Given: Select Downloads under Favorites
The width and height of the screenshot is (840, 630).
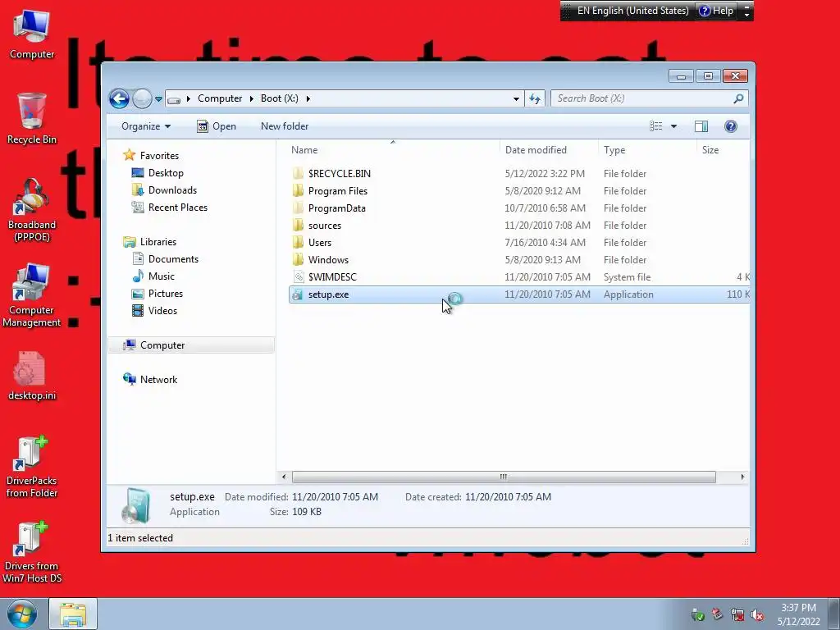Looking at the screenshot, I should (172, 190).
